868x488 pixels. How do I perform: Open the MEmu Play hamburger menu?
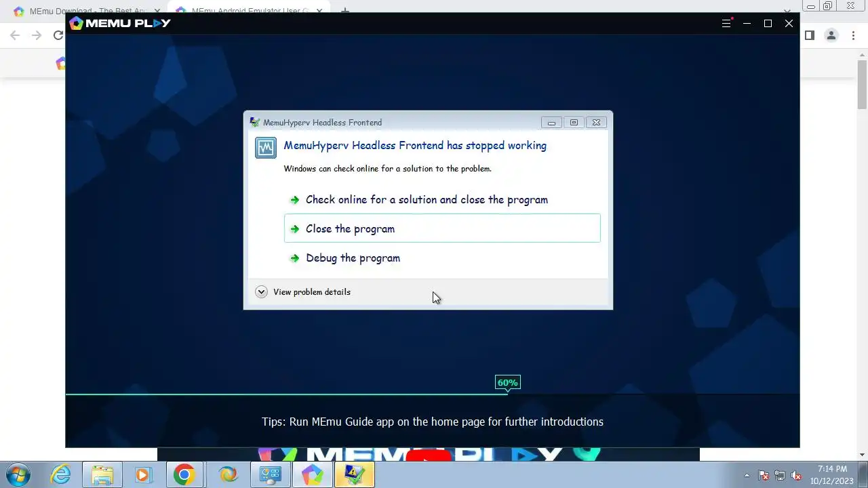726,23
